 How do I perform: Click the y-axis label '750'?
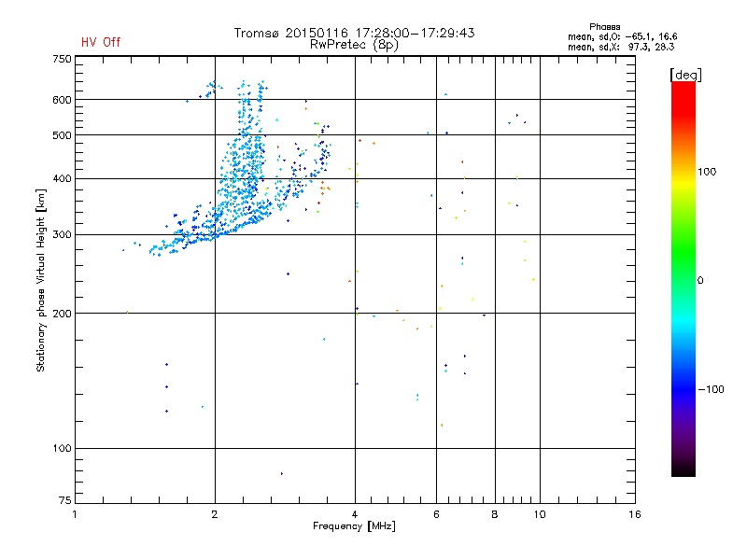tap(62, 59)
